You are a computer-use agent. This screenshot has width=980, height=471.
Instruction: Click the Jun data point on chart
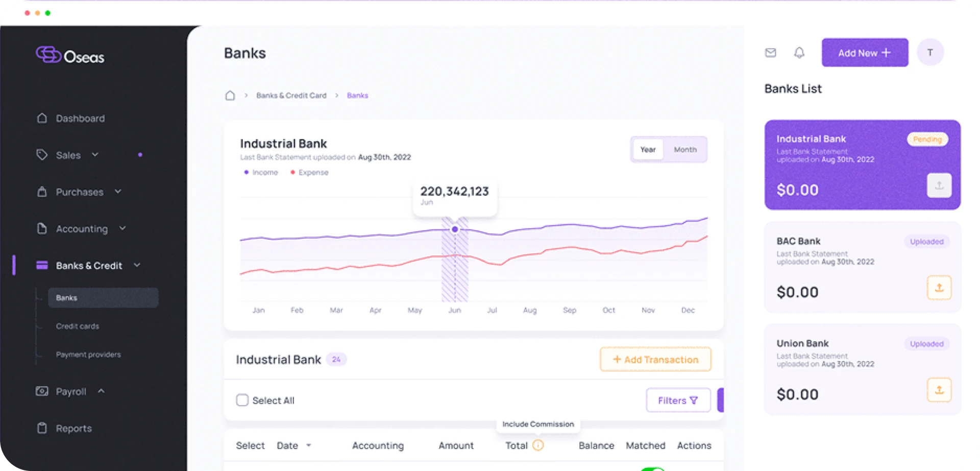455,229
